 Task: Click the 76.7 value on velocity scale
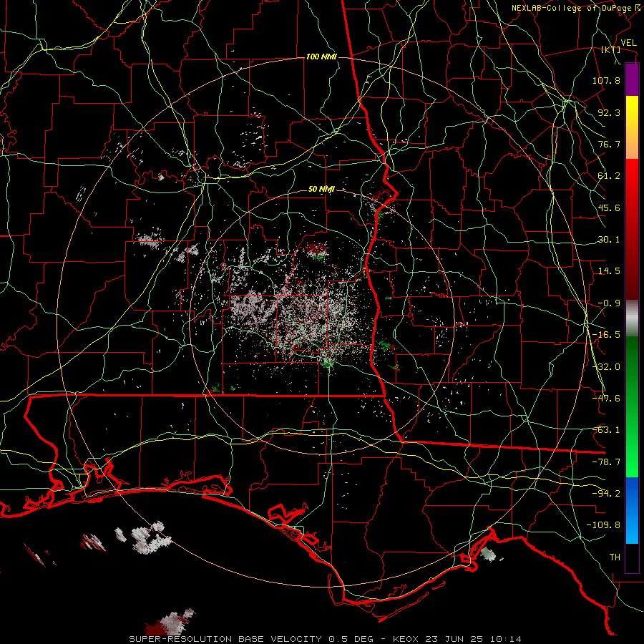point(609,144)
